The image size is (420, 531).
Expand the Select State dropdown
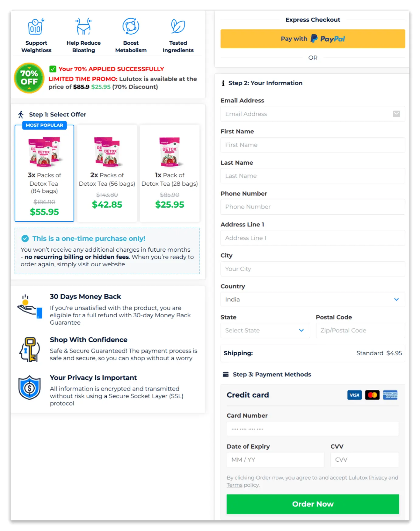tap(265, 330)
